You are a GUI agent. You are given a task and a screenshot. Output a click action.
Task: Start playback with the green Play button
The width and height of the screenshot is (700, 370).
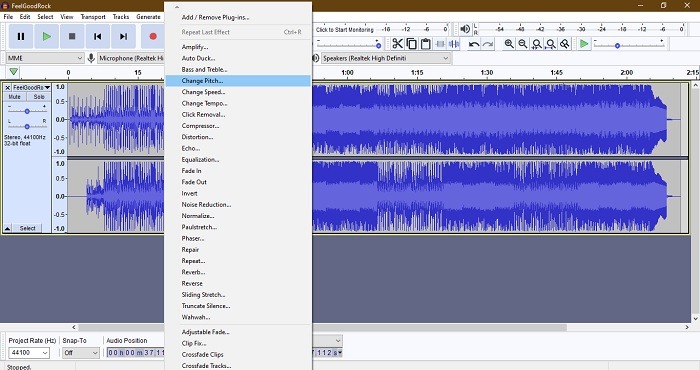(x=46, y=37)
